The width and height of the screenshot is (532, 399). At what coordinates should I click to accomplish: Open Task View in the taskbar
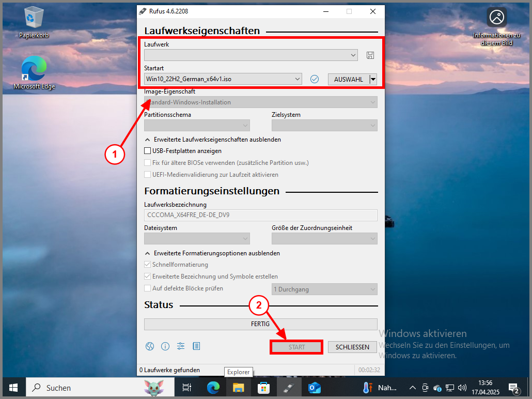(x=186, y=388)
